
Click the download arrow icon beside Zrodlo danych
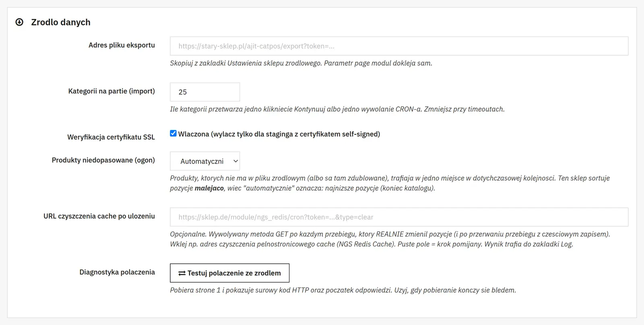pyautogui.click(x=19, y=22)
